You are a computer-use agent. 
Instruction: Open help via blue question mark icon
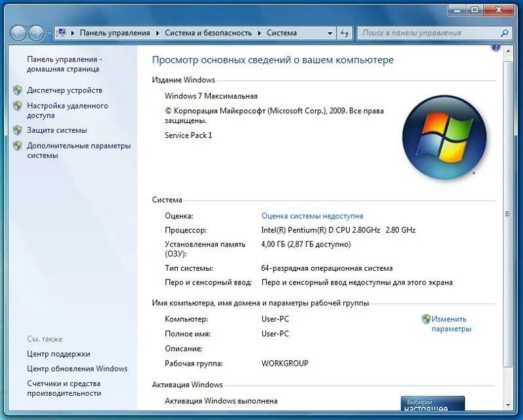pos(496,48)
